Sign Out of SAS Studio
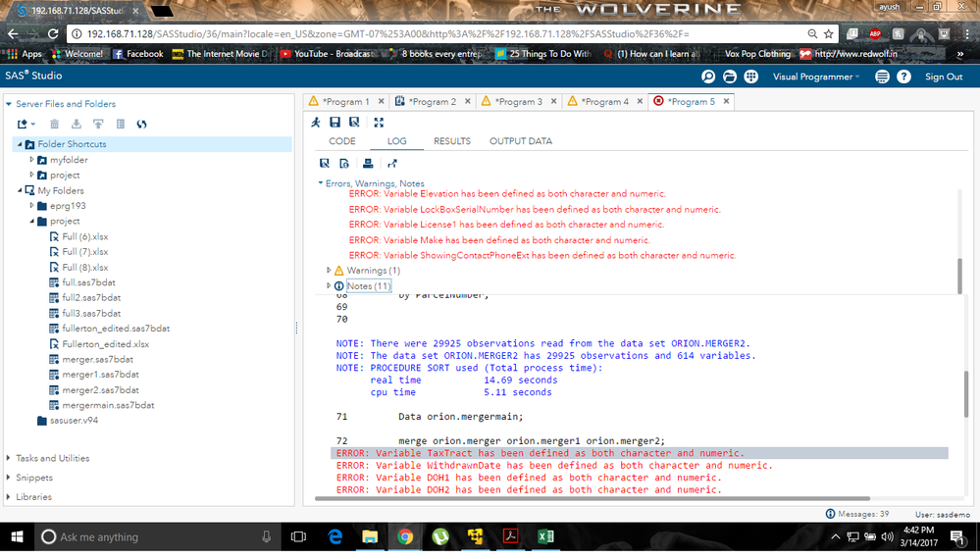980x559 pixels. click(x=944, y=76)
